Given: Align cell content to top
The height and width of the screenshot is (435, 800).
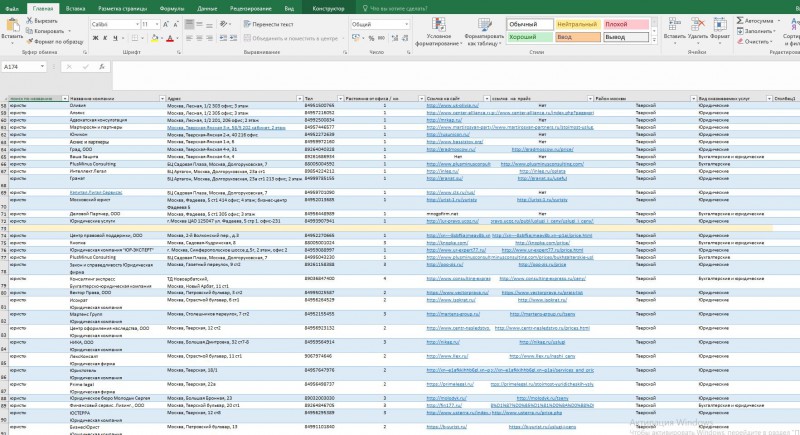Looking at the screenshot, I should click(189, 24).
